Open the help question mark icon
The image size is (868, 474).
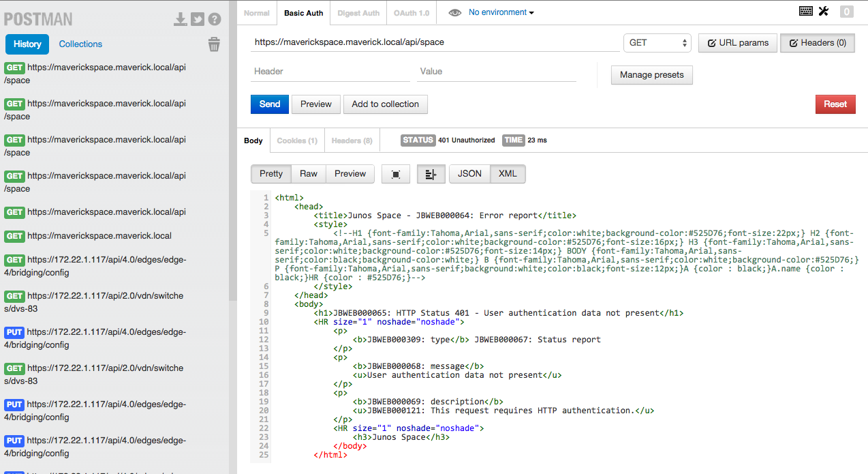coord(215,19)
